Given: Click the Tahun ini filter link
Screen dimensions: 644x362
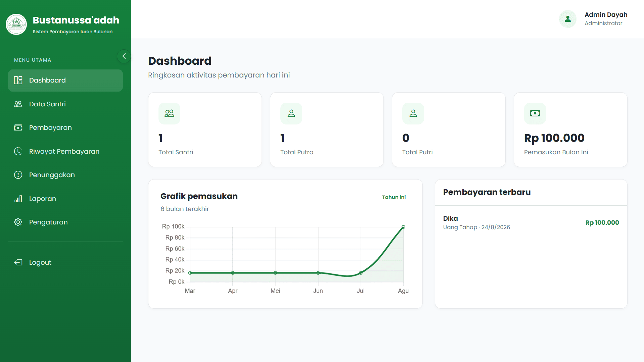Looking at the screenshot, I should [394, 197].
